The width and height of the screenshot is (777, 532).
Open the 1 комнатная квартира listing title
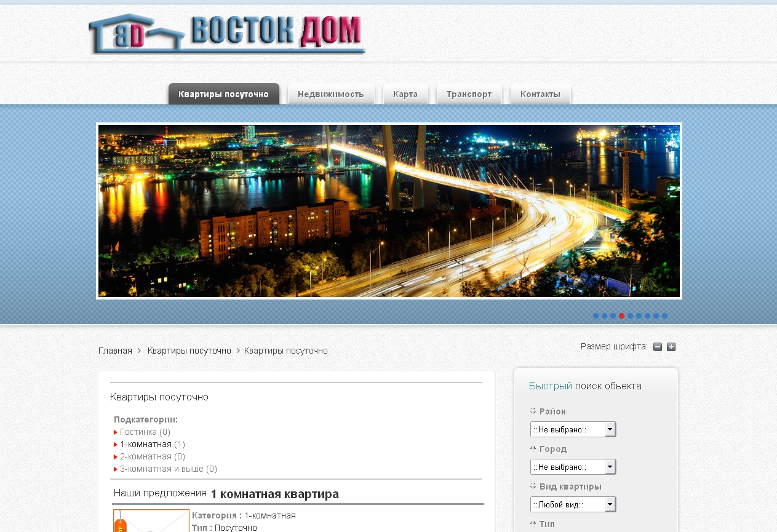pos(274,494)
